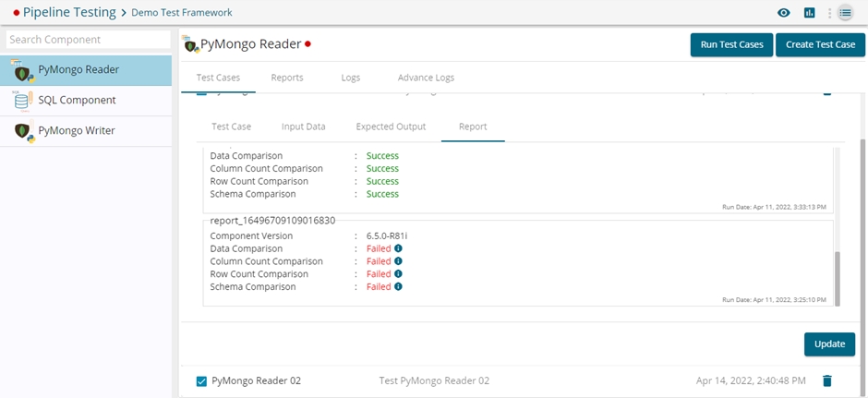Click the PyMongo Writer sidebar icon
The width and height of the screenshot is (868, 398).
24,131
